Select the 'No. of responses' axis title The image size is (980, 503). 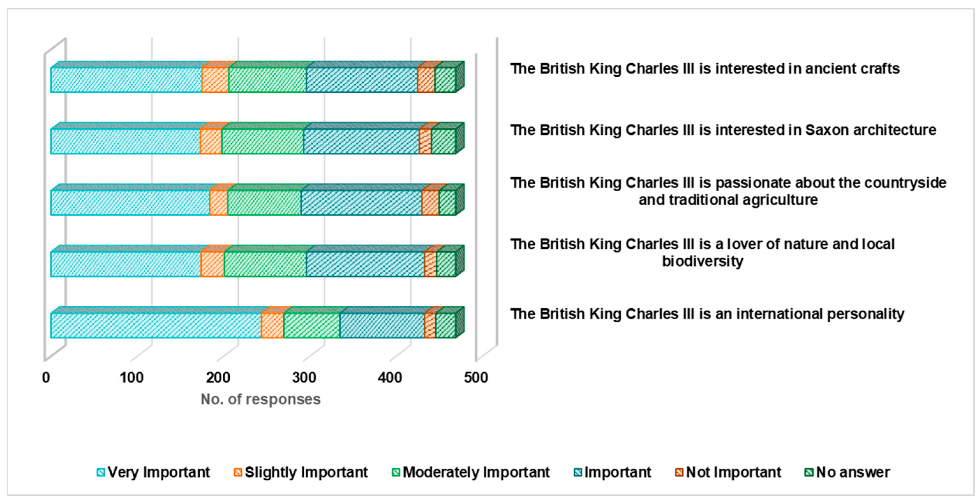pyautogui.click(x=260, y=399)
